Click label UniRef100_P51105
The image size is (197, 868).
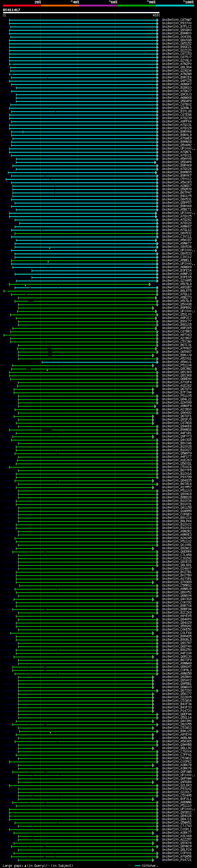pyautogui.click(x=177, y=396)
